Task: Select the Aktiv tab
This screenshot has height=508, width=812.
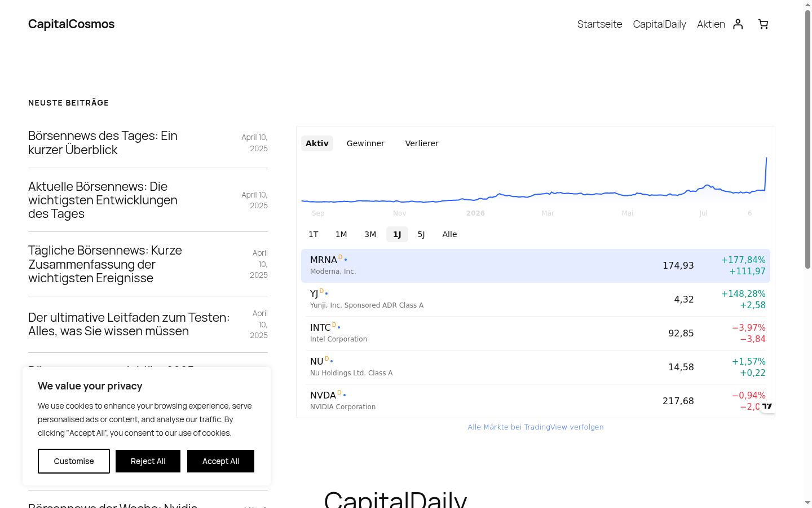Action: point(317,143)
